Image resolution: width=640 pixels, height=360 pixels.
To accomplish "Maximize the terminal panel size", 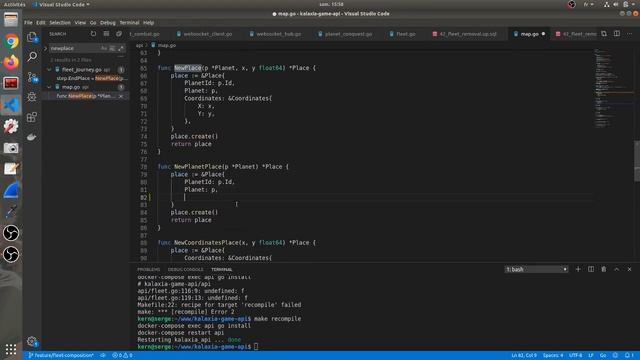I will 617,269.
